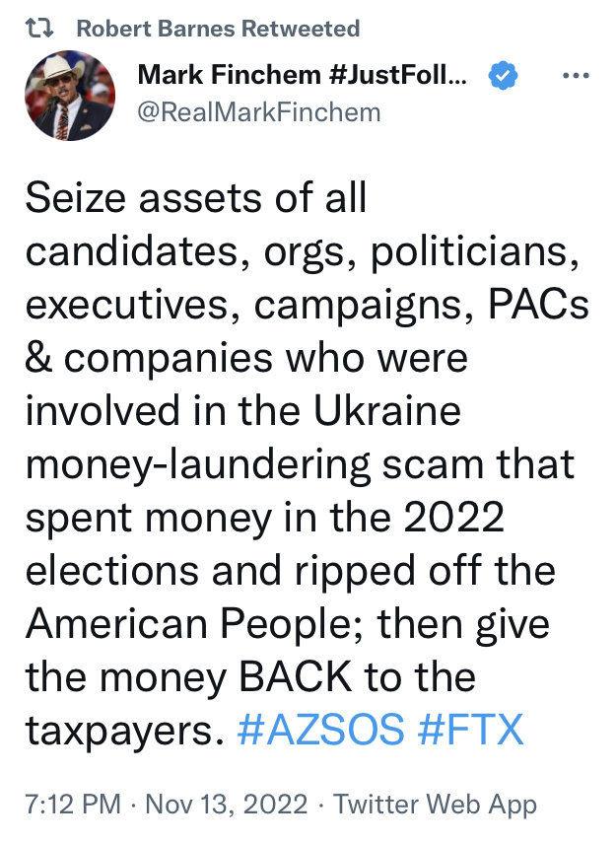
Task: Click the Nov 13, 2022 date
Action: tap(226, 805)
